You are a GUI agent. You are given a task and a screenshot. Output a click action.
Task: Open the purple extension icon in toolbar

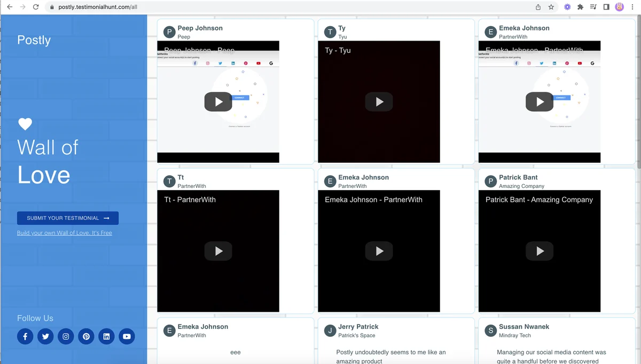(x=567, y=7)
